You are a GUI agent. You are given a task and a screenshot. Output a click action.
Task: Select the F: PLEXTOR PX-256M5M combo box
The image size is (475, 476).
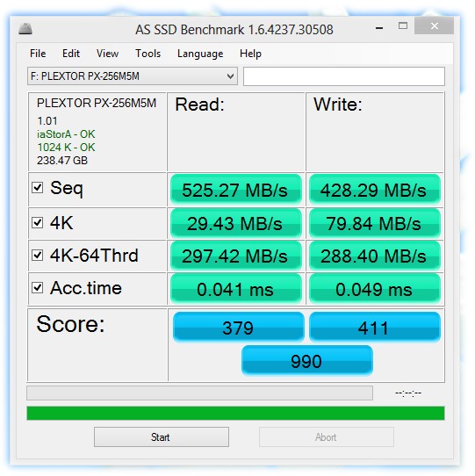(133, 76)
